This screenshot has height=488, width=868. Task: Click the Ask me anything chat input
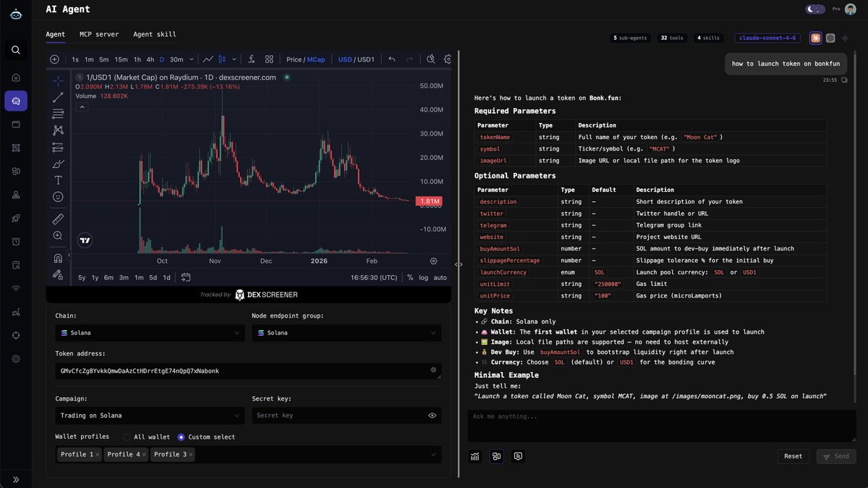click(x=661, y=426)
